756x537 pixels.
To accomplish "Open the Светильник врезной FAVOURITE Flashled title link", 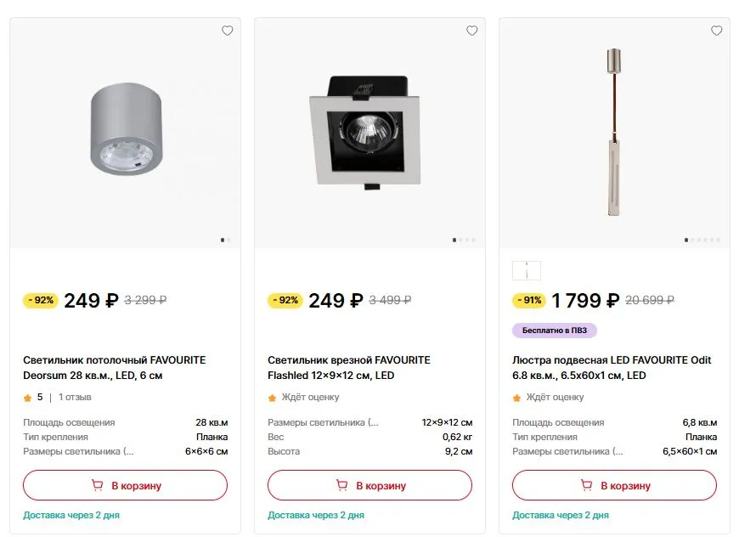I will [x=349, y=368].
